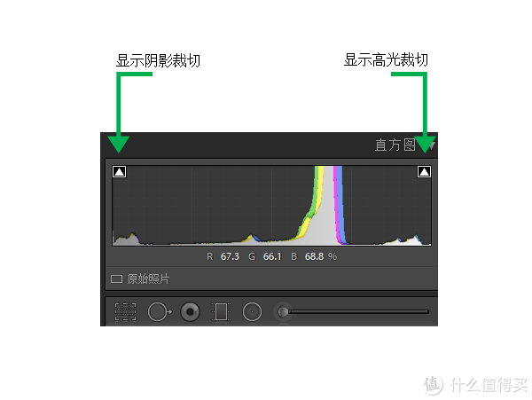Select the Graduated Filter tool

pos(221,311)
